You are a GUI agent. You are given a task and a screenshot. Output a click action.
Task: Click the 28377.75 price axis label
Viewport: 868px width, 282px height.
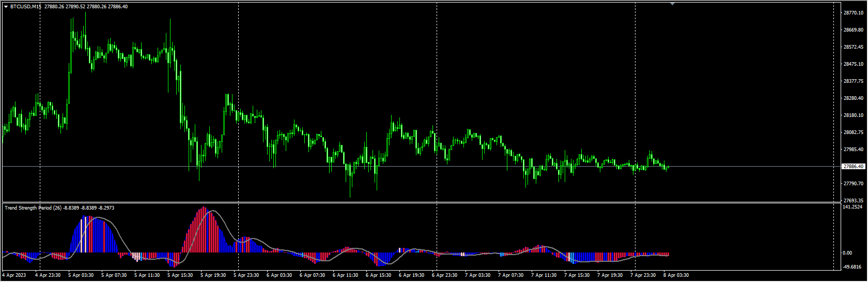[854, 81]
